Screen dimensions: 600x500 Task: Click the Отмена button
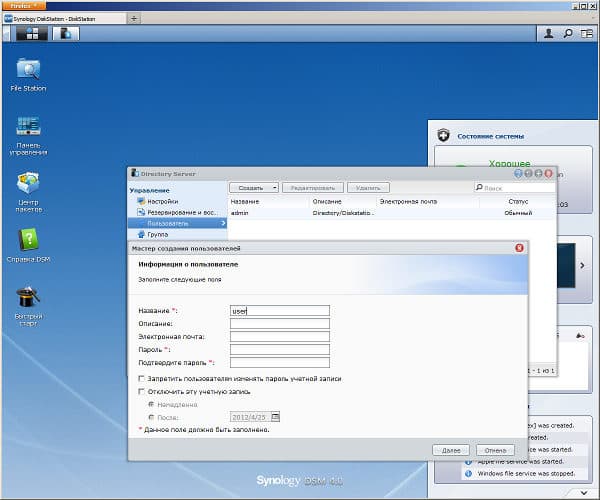point(495,450)
